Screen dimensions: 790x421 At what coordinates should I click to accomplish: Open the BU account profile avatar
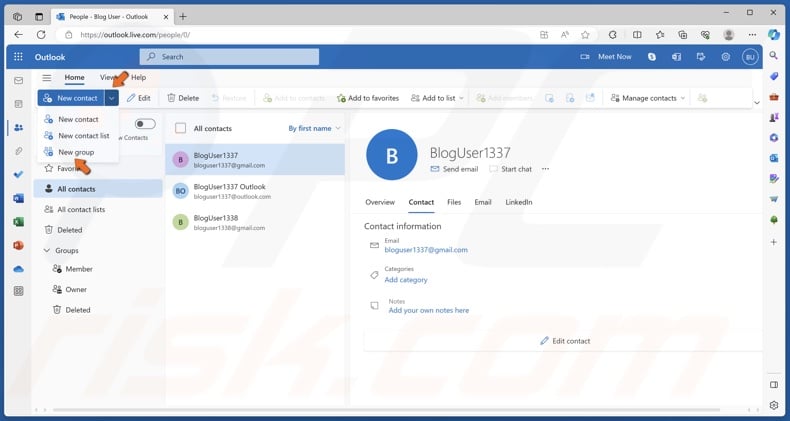pos(750,57)
